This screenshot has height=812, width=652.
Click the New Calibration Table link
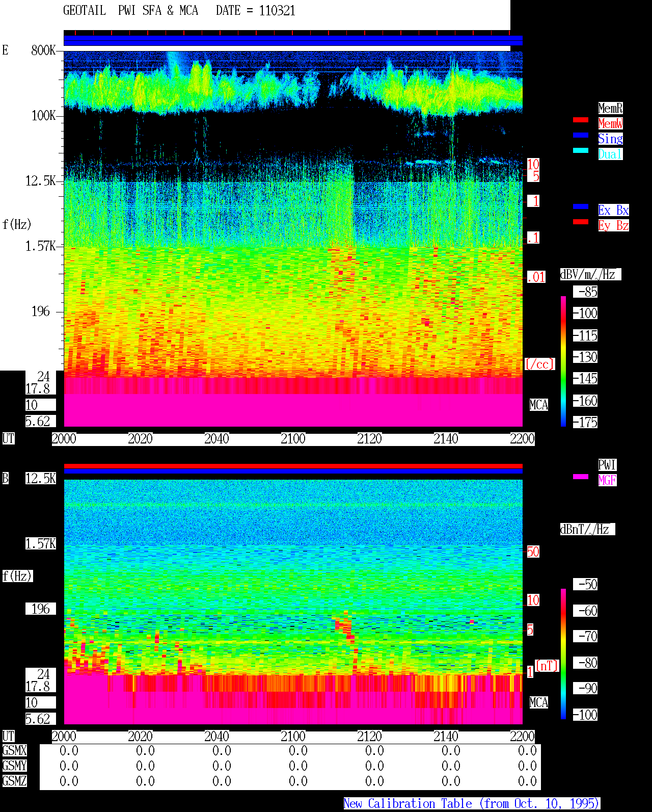[x=472, y=804]
